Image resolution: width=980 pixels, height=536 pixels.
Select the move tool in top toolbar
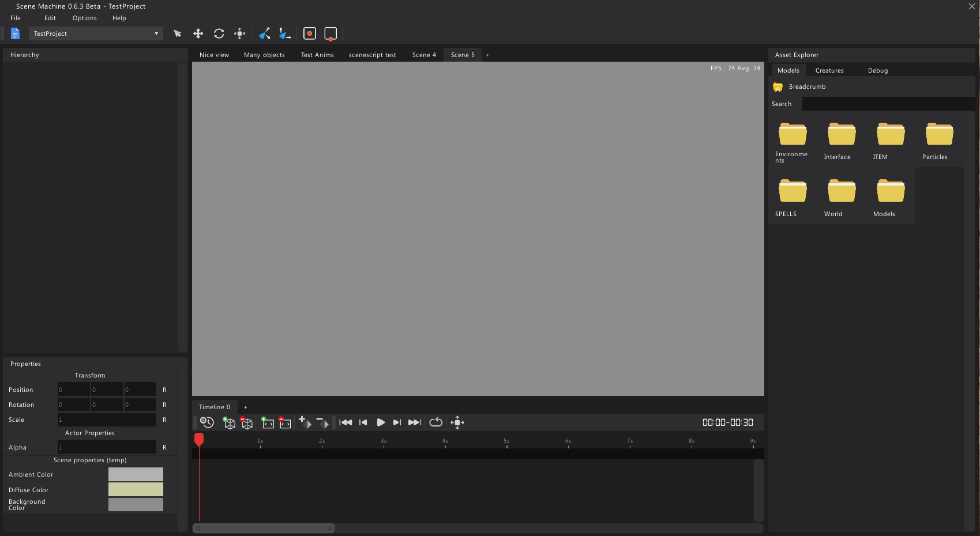(x=198, y=33)
